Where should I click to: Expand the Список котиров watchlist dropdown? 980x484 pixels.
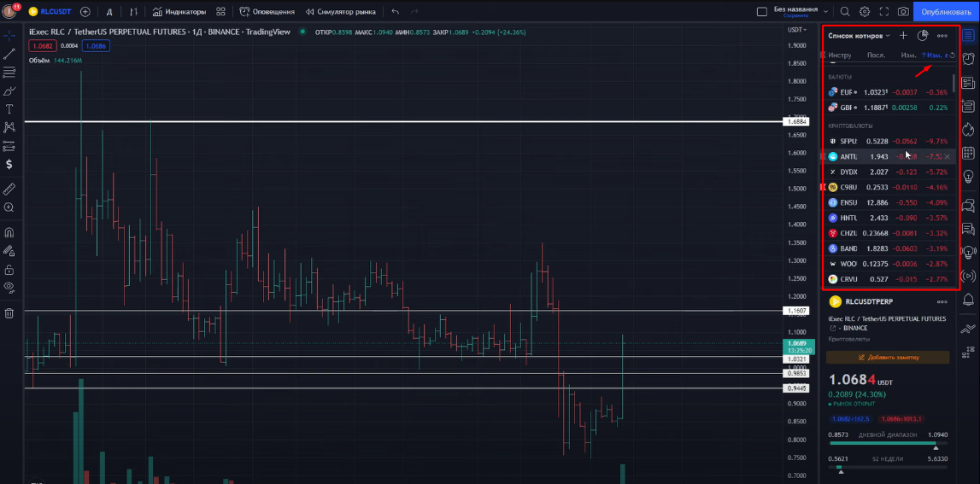[860, 36]
